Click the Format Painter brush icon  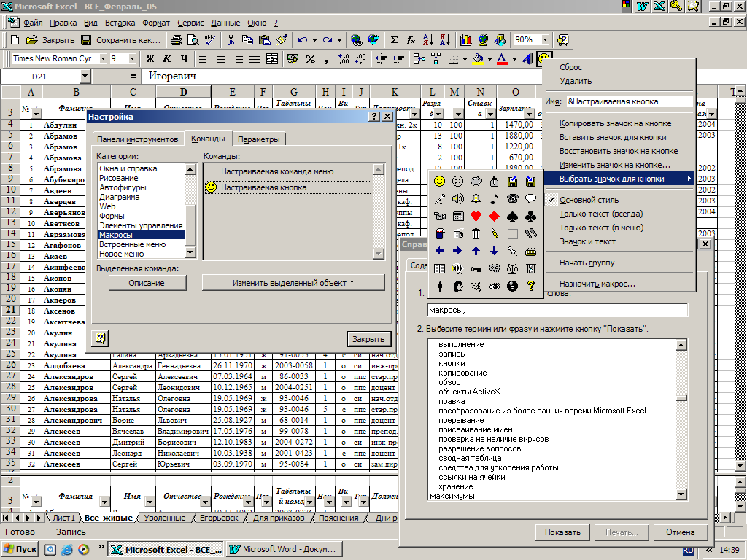click(282, 40)
